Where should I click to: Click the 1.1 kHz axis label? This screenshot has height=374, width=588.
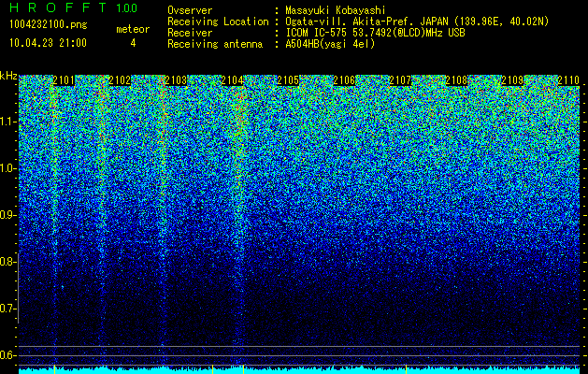pos(7,122)
